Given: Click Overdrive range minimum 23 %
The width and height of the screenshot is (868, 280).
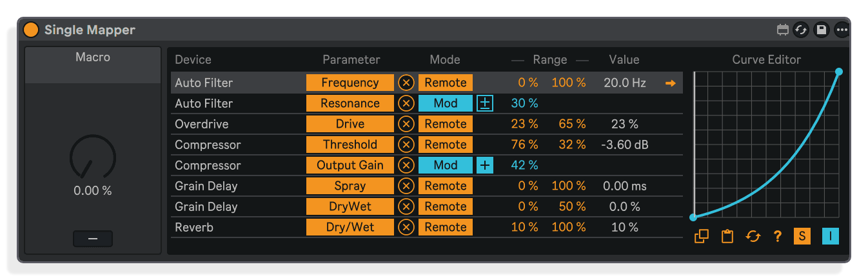Looking at the screenshot, I should [524, 124].
